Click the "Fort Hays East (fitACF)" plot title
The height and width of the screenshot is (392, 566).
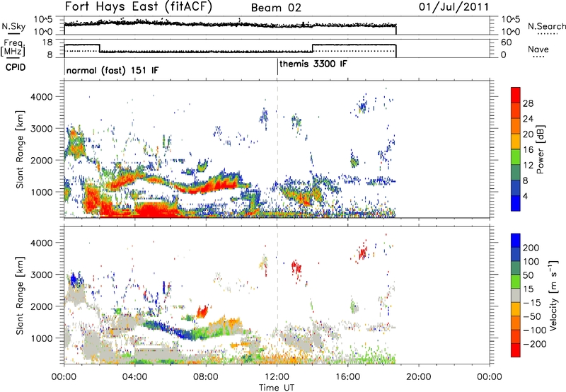tap(138, 6)
